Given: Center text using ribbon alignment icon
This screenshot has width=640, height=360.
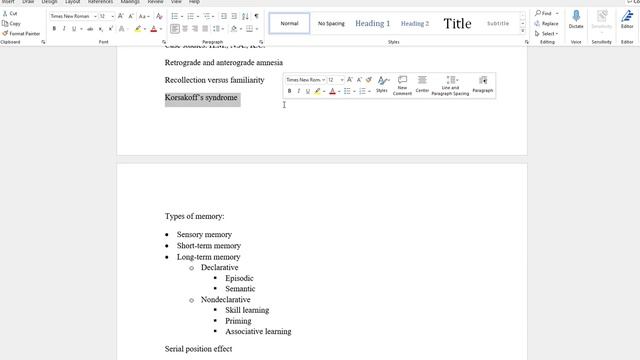Looking at the screenshot, I should (185, 29).
